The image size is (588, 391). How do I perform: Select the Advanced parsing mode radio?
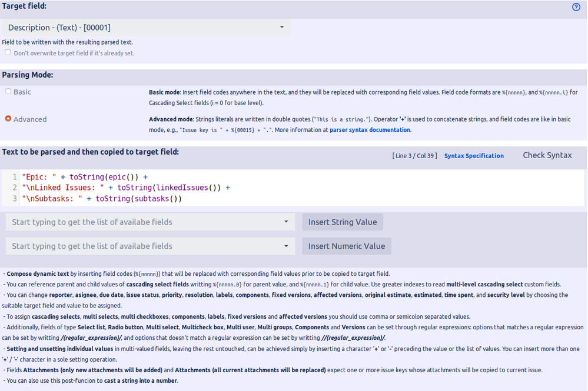8,119
